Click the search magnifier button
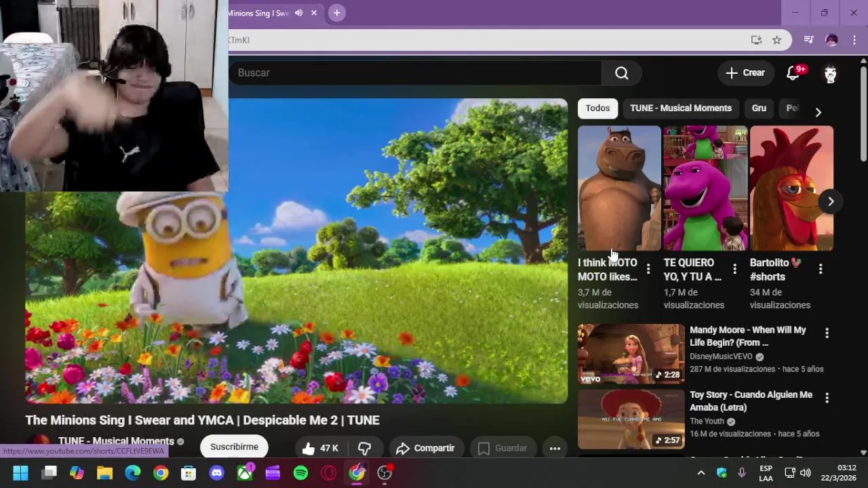The height and width of the screenshot is (488, 868). [621, 73]
